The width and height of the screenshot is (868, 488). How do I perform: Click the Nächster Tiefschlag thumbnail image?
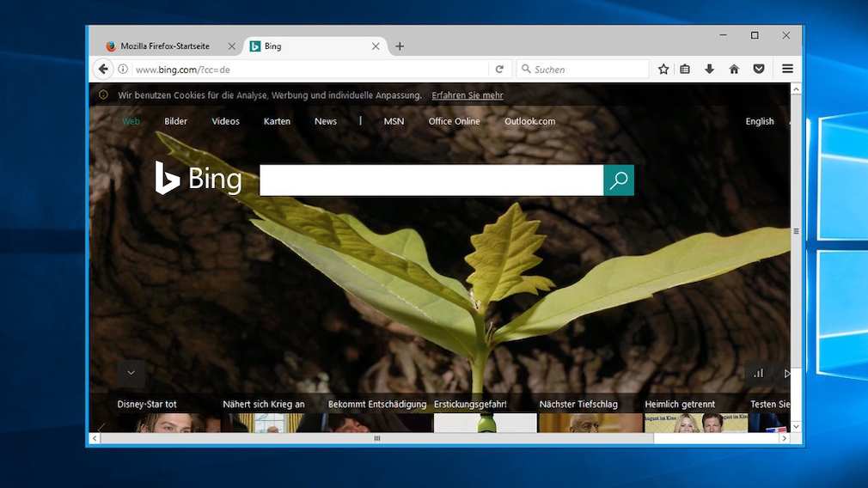[x=590, y=423]
